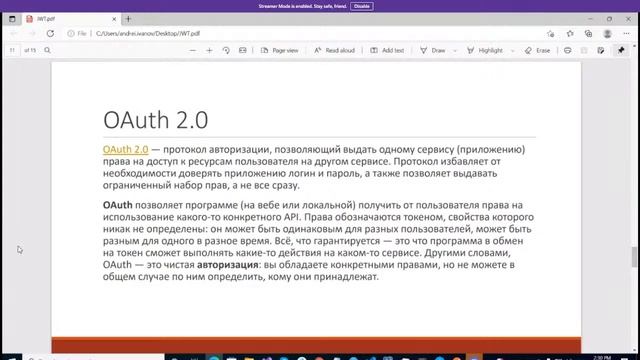Zoom out the PDF
Image resolution: width=640 pixels, height=360 pixels.
pos(193,50)
